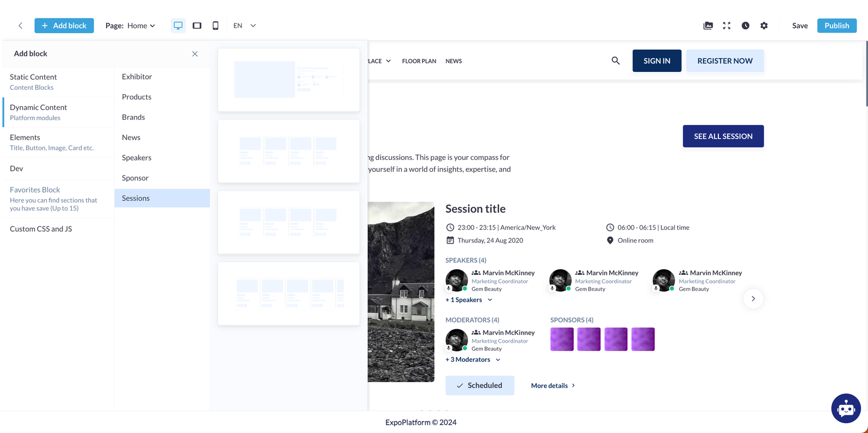Click the REGISTER NOW button
Screen dimensions: 868x433
tap(725, 61)
